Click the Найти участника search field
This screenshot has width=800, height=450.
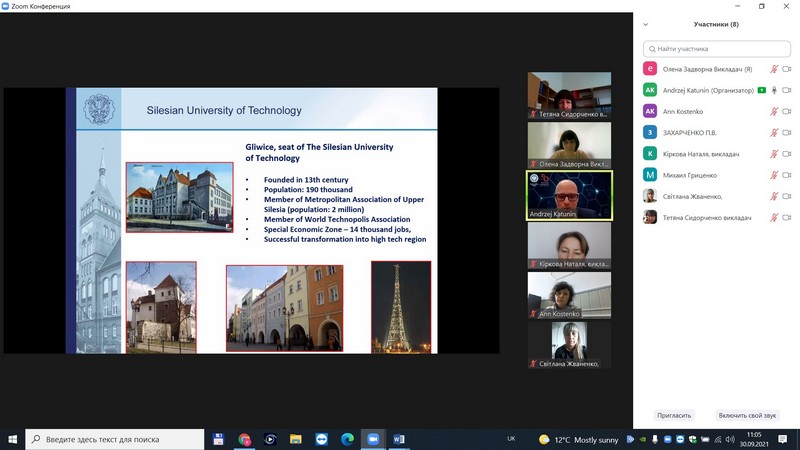coord(717,48)
